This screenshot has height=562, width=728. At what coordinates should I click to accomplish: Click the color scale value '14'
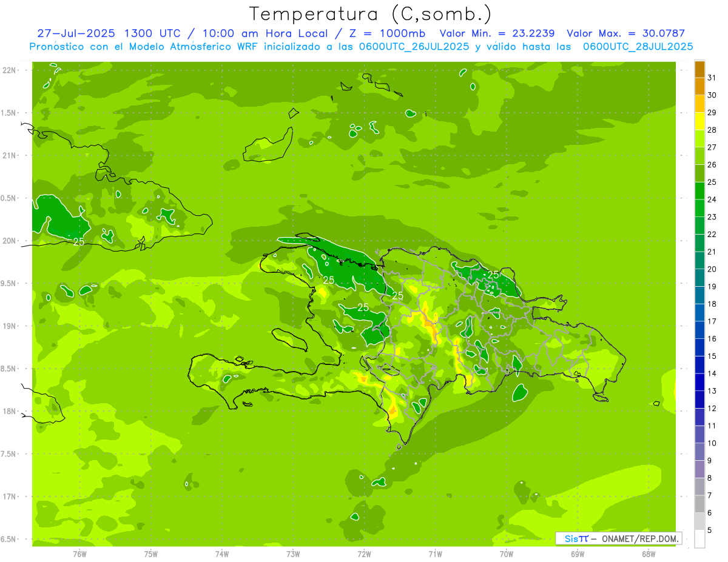click(x=712, y=373)
